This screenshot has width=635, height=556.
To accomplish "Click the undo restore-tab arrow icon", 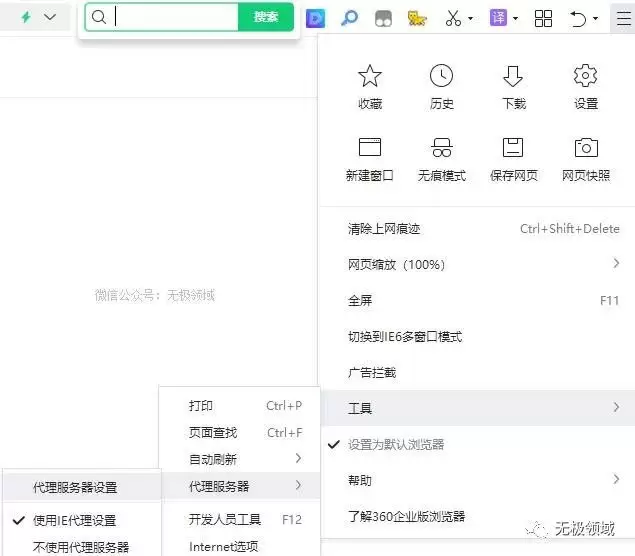I will pos(578,18).
